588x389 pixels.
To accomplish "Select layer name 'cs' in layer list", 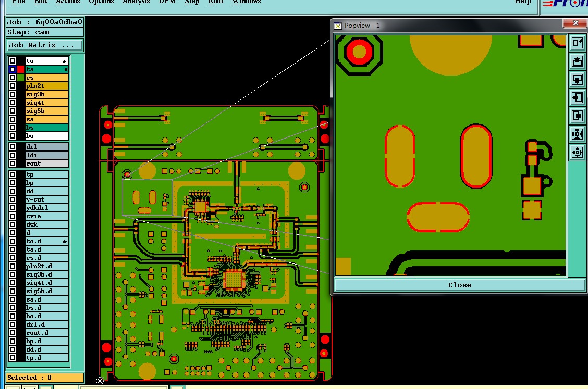I will [46, 78].
